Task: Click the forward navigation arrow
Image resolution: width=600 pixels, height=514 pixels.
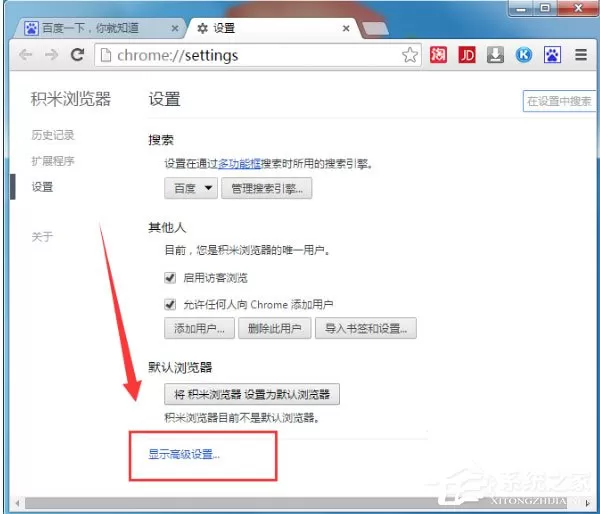Action: pyautogui.click(x=51, y=55)
